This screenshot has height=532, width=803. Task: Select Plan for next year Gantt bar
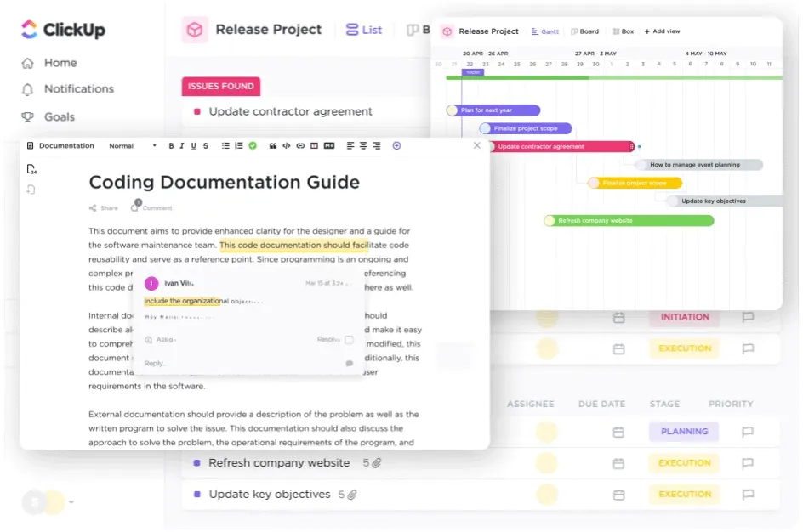pos(493,110)
